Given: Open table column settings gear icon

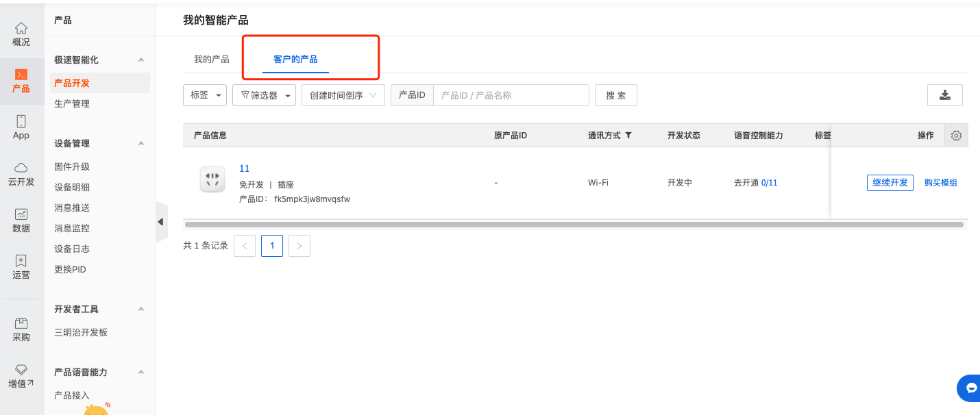Looking at the screenshot, I should pos(956,136).
